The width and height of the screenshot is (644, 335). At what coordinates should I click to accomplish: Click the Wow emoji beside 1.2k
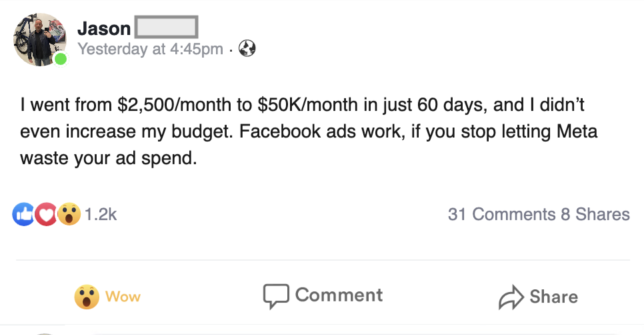click(x=69, y=214)
